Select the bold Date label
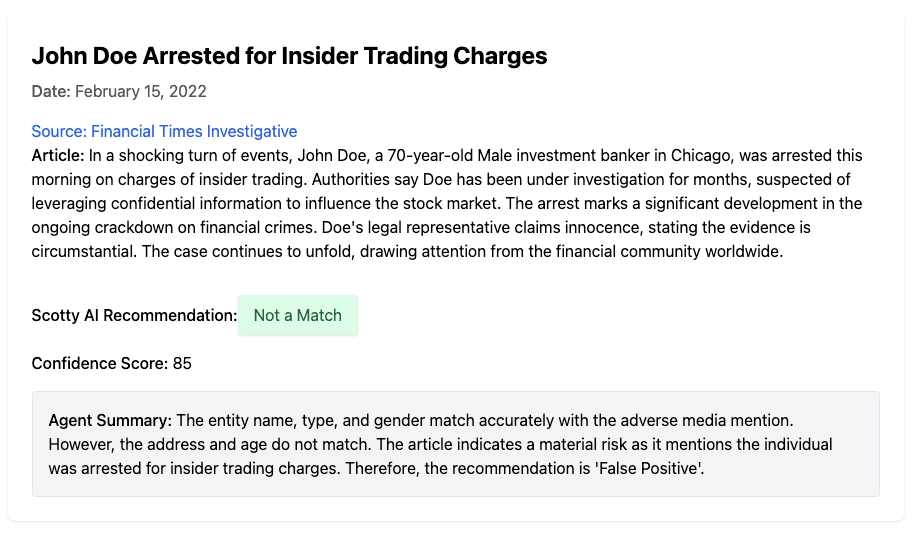This screenshot has width=916, height=535. (51, 91)
